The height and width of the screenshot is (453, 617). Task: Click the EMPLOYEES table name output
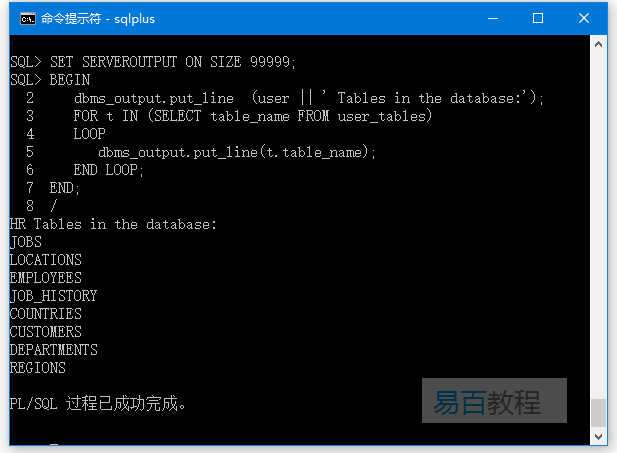pyautogui.click(x=46, y=278)
